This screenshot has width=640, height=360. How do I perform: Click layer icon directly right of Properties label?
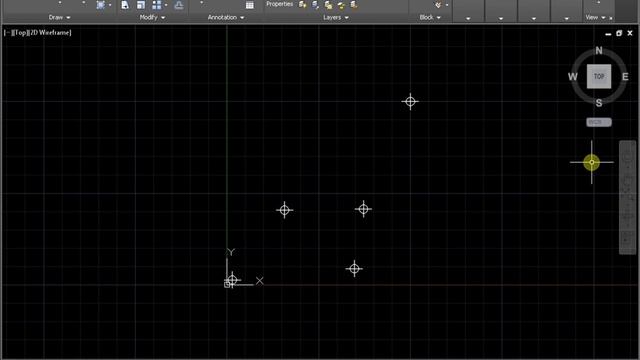(x=302, y=4)
